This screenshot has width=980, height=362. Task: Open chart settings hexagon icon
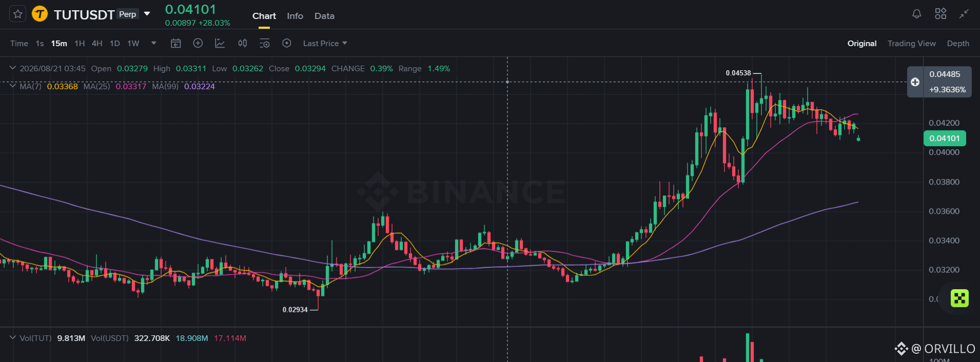click(287, 44)
